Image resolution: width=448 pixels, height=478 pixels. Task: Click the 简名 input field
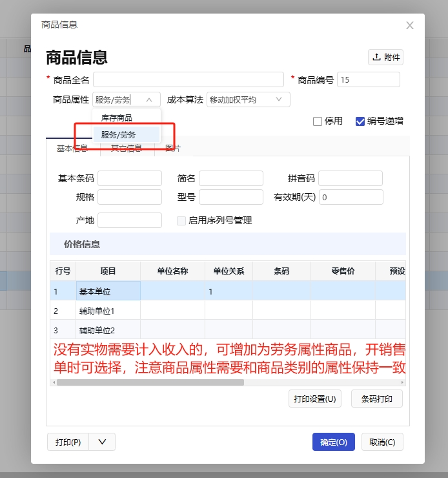(x=231, y=178)
